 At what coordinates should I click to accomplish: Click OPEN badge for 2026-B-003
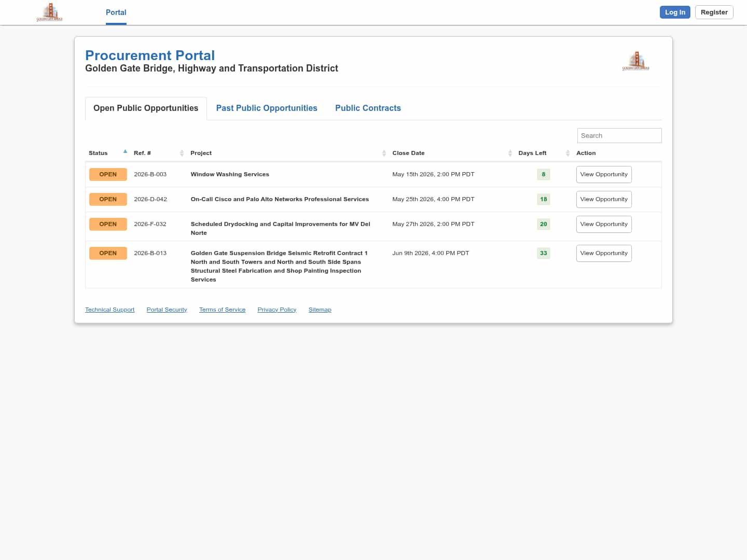(108, 175)
